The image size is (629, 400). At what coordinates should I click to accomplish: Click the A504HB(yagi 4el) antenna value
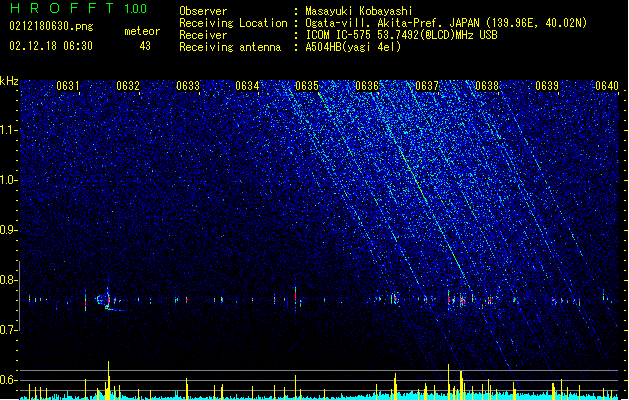pos(353,47)
